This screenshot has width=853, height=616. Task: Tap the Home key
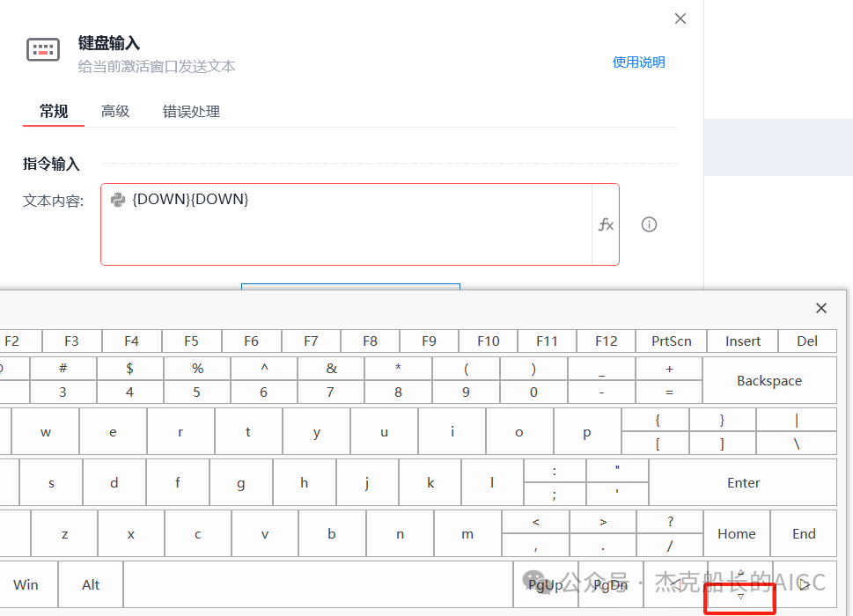tap(737, 534)
